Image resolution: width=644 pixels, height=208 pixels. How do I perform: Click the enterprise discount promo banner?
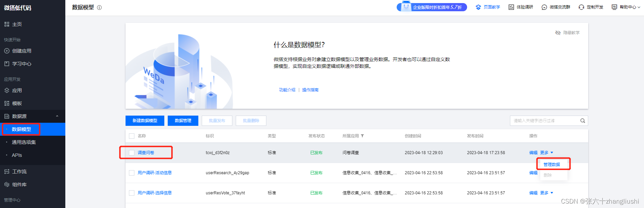[432, 7]
